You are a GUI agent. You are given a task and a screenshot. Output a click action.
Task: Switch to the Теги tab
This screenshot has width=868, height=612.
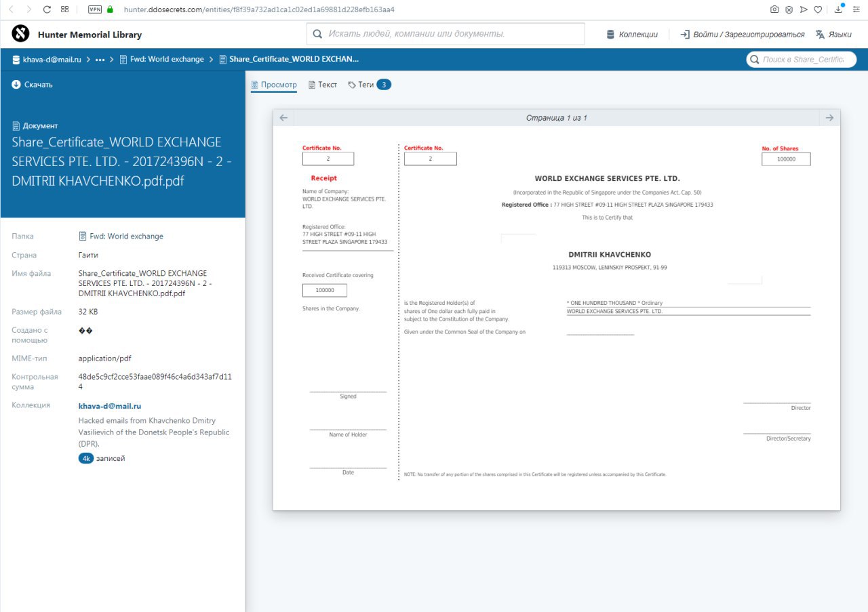370,85
